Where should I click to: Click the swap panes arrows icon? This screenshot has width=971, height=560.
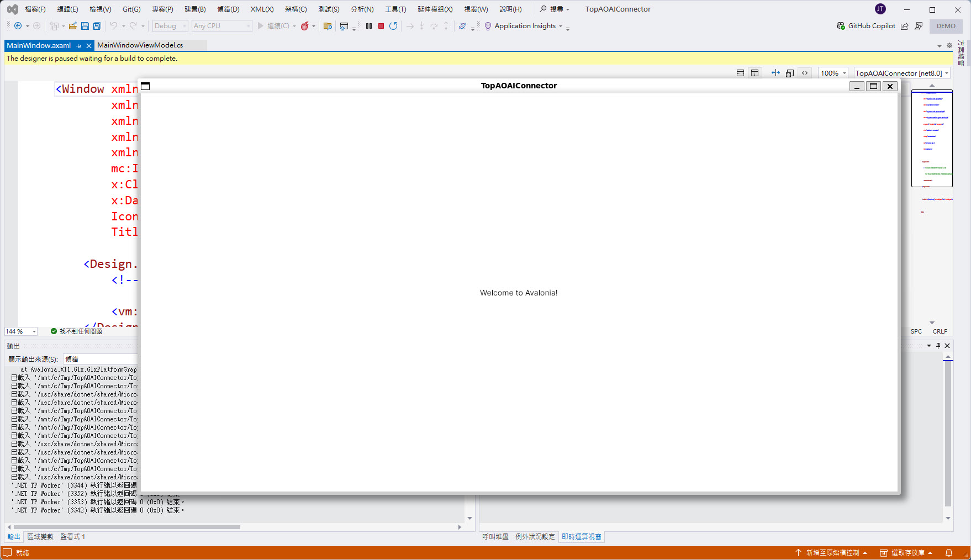(x=775, y=73)
